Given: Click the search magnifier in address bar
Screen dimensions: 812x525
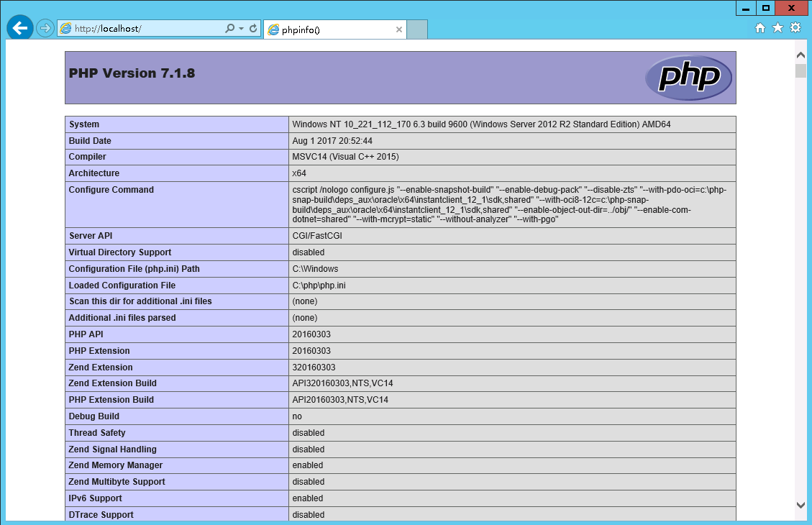Looking at the screenshot, I should pos(229,29).
